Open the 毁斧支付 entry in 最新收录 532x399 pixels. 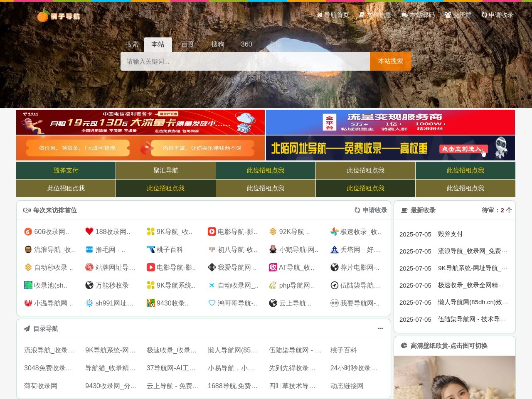pyautogui.click(x=450, y=234)
